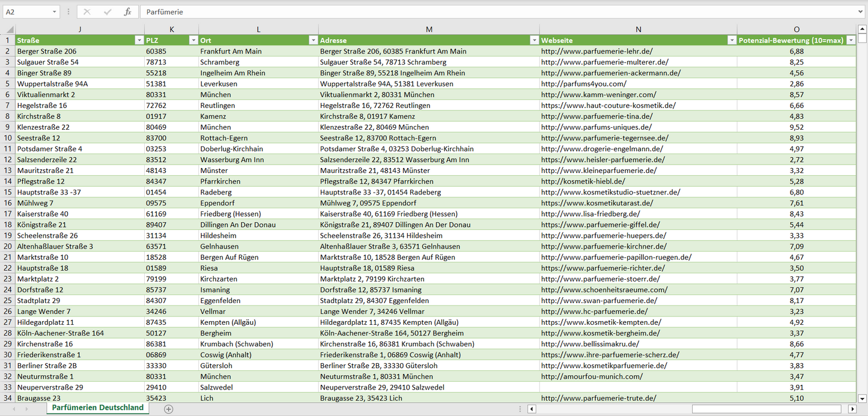Screen dimensions: 868x416
Task: Click the horizontal scrollbar left arrow
Action: pos(532,409)
